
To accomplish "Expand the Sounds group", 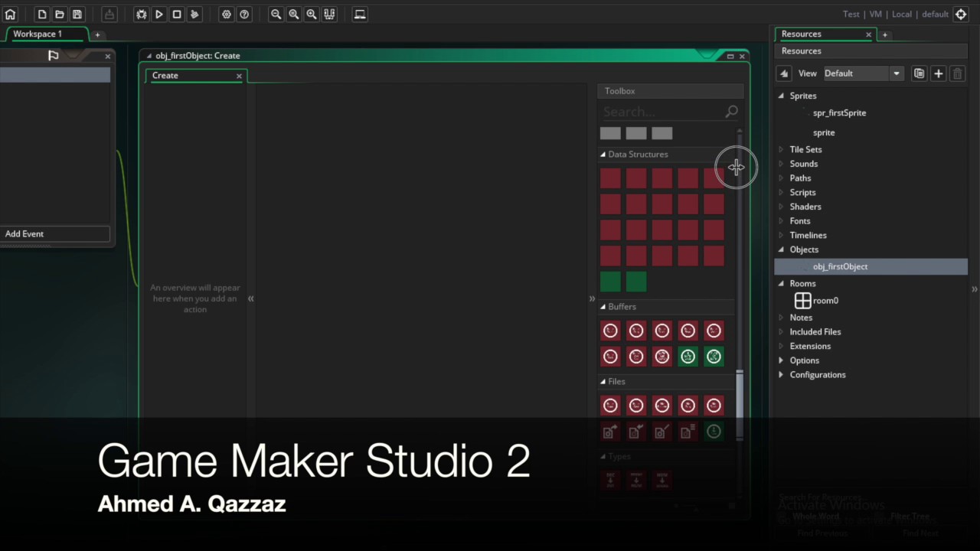I will click(x=781, y=164).
